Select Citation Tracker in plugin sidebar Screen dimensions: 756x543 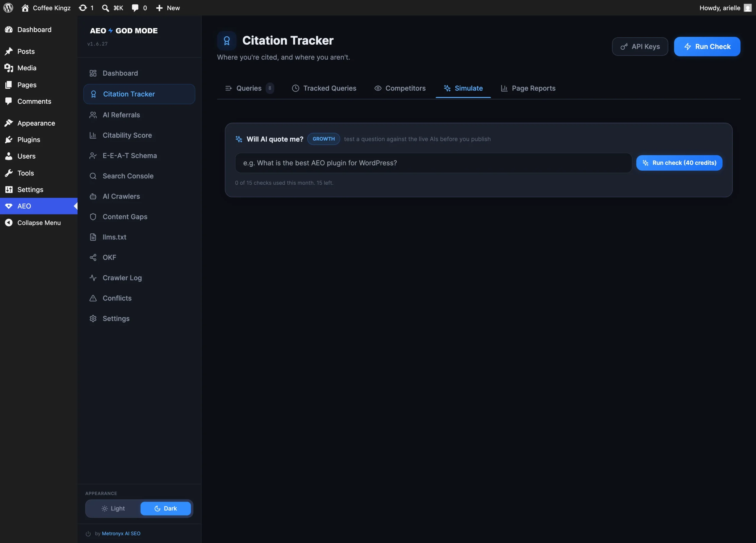pyautogui.click(x=139, y=94)
